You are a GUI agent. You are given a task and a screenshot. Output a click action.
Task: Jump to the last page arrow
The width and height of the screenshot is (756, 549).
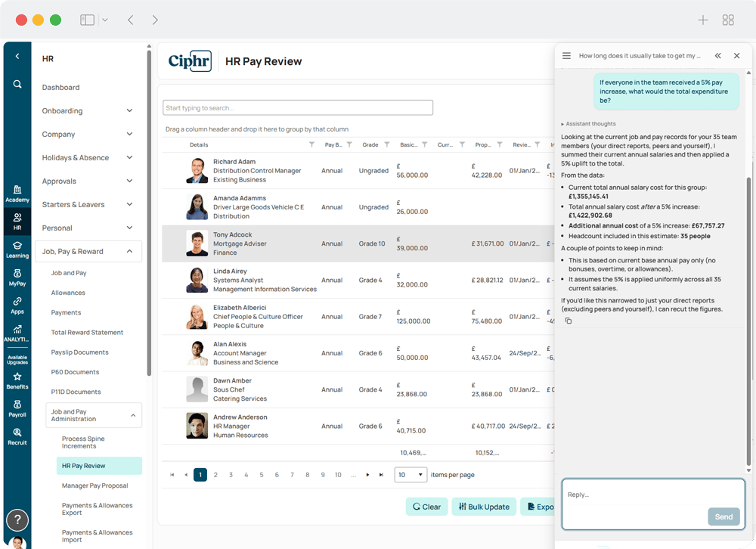click(381, 475)
